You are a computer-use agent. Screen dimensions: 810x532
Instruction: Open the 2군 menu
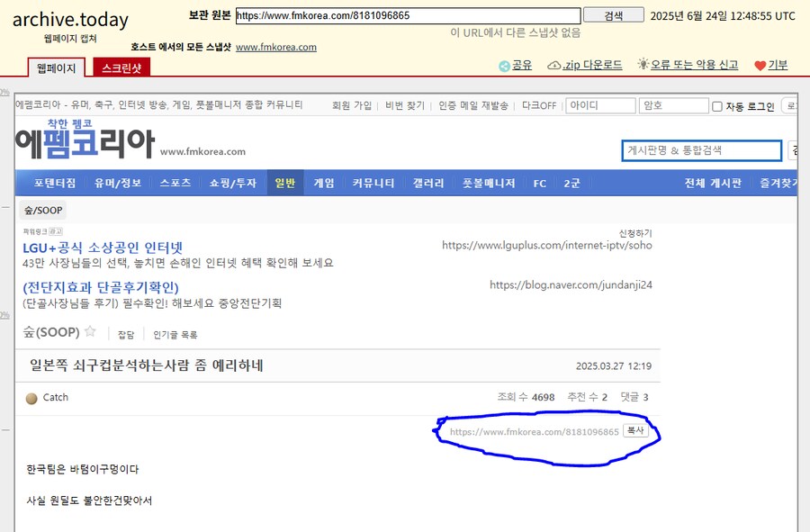pyautogui.click(x=571, y=183)
